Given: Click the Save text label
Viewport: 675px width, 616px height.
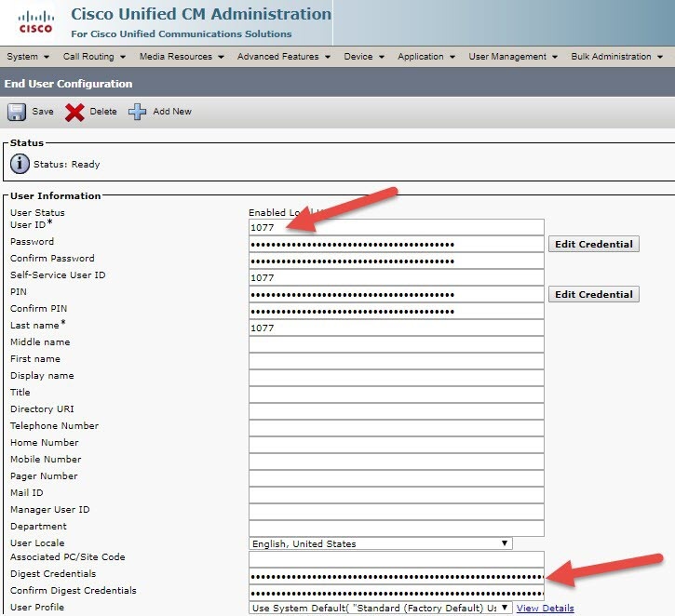Looking at the screenshot, I should [43, 112].
